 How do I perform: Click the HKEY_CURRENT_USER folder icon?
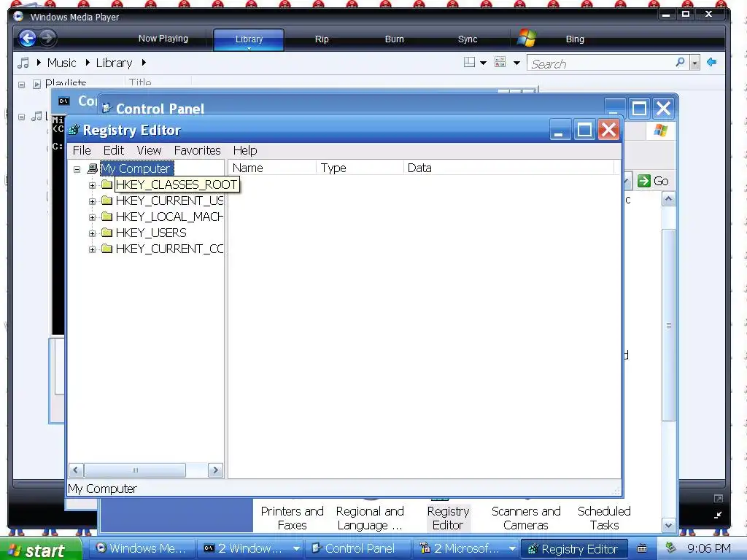point(107,201)
